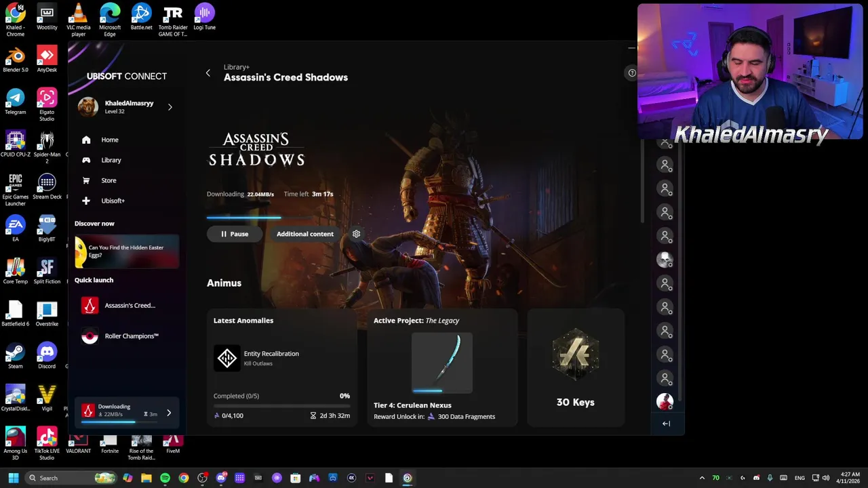Open Among Us 3D desktop shortcut
This screenshot has height=488, width=868.
point(16,443)
